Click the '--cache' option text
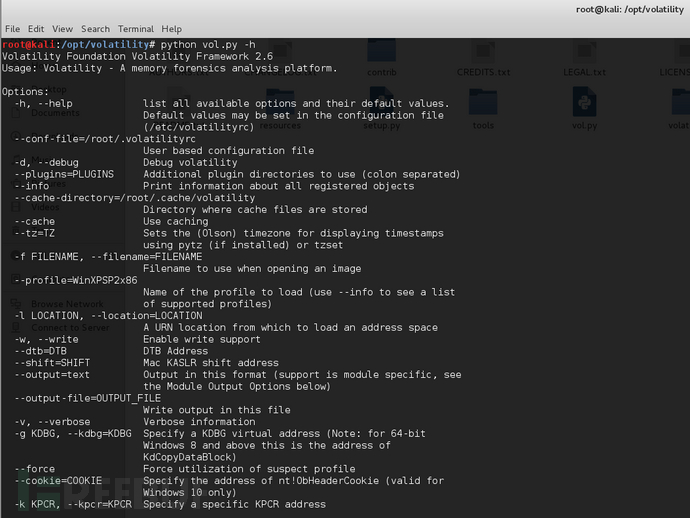The image size is (690, 518). (35, 221)
